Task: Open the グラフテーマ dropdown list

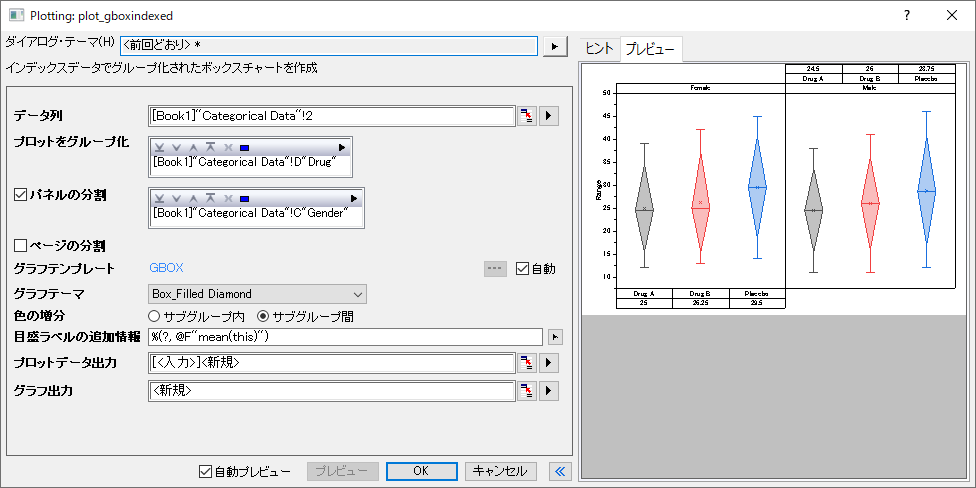Action: coord(358,294)
